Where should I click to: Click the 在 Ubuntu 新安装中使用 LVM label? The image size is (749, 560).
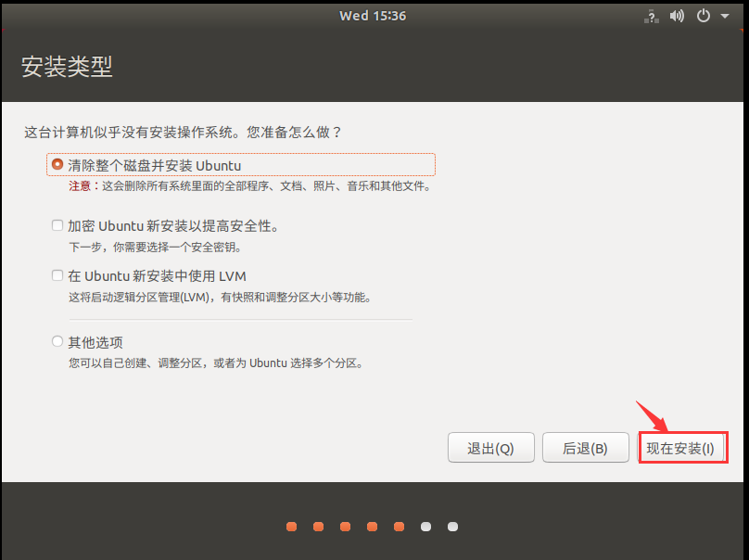pyautogui.click(x=158, y=275)
